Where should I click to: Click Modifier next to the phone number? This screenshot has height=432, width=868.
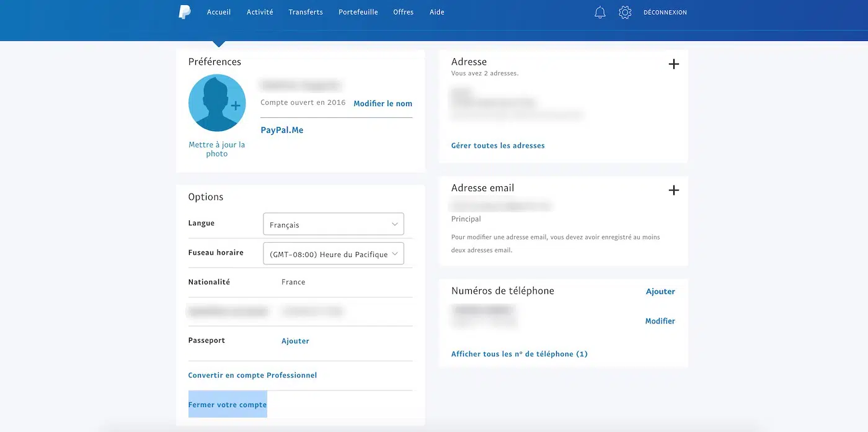coord(660,322)
